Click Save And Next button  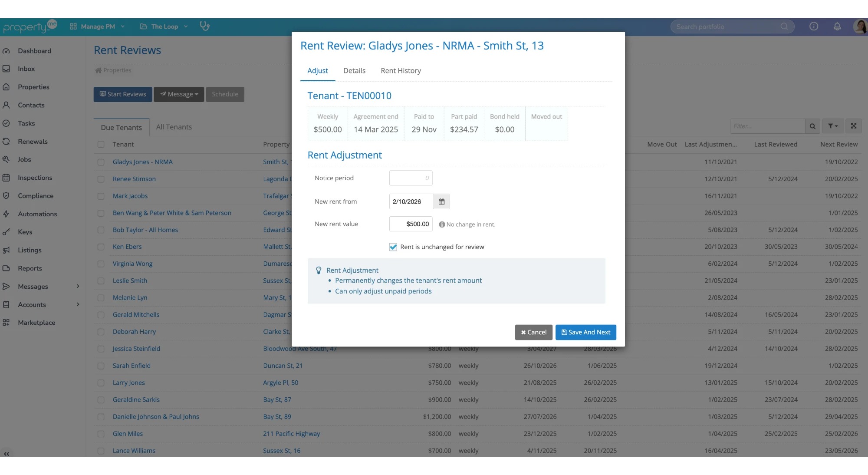[585, 332]
